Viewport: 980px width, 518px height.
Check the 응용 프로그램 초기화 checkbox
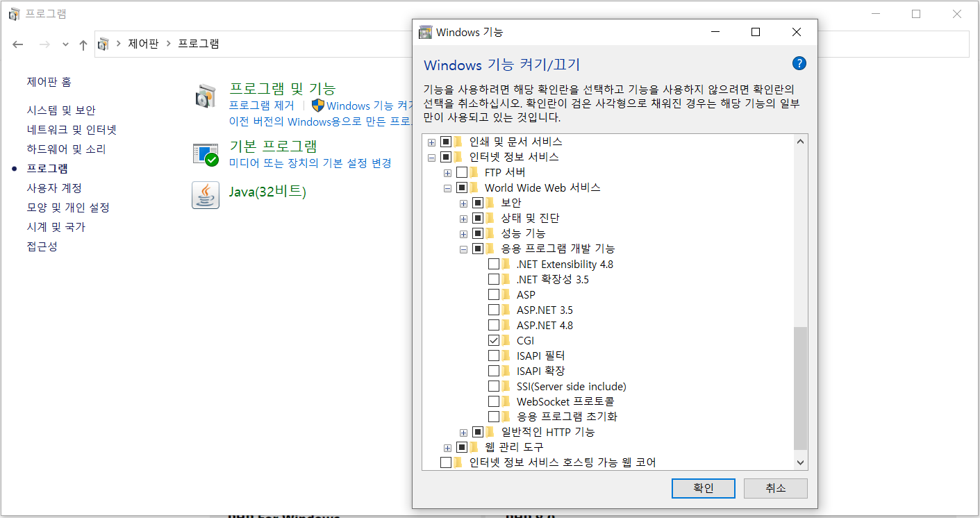click(x=494, y=417)
